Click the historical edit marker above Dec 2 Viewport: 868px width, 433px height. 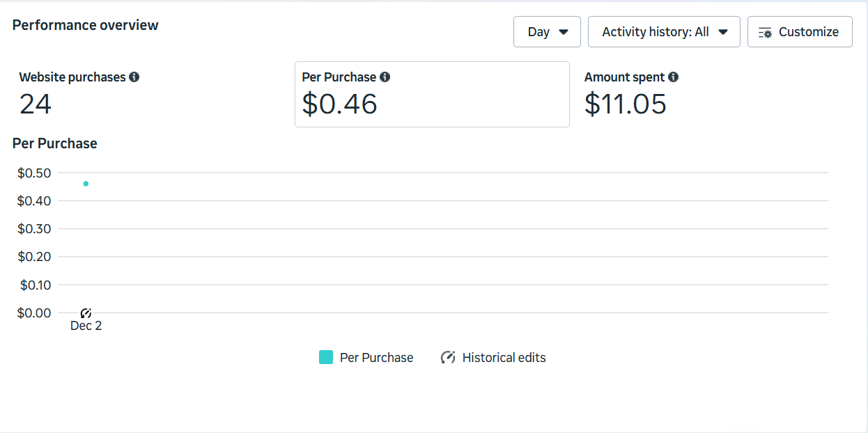(86, 314)
